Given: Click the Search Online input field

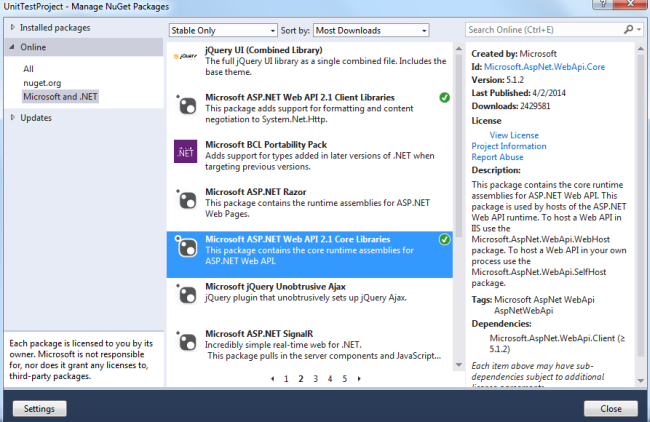Looking at the screenshot, I should [545, 30].
